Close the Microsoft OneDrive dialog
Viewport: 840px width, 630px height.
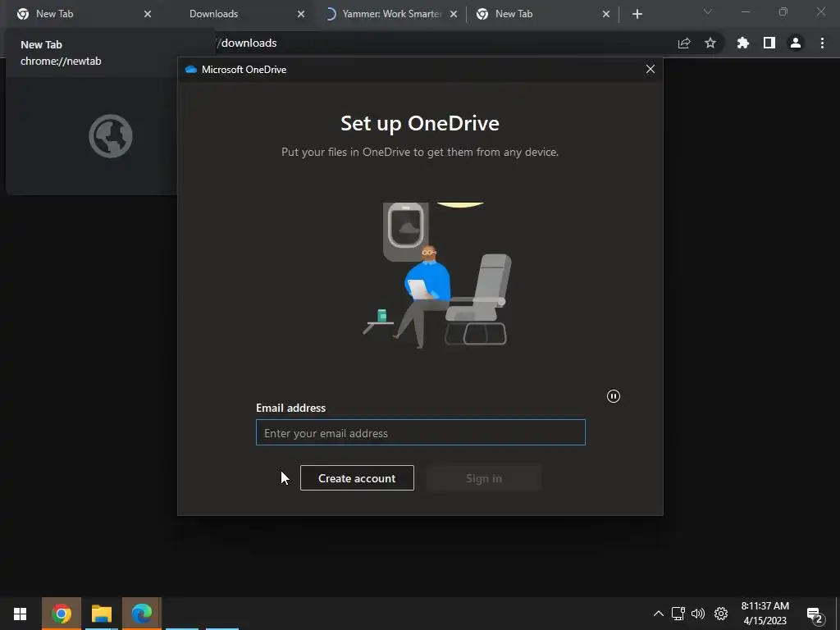point(651,69)
